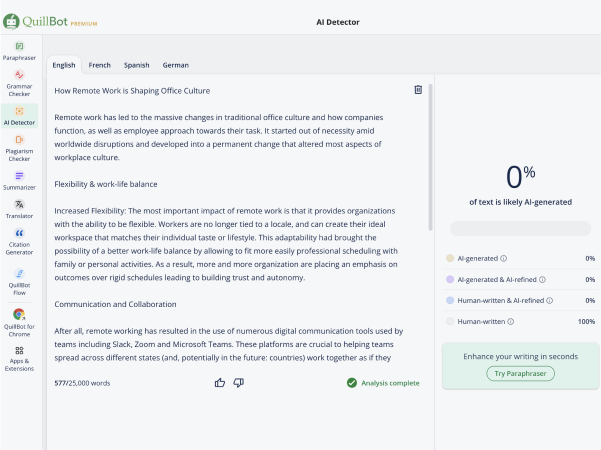
Task: Click the thumbs up feedback icon
Action: [x=220, y=382]
